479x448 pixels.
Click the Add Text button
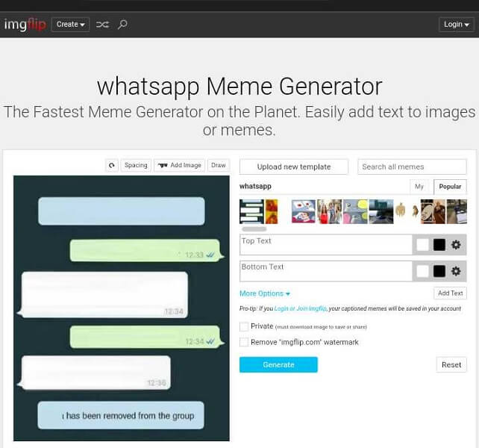(x=451, y=293)
